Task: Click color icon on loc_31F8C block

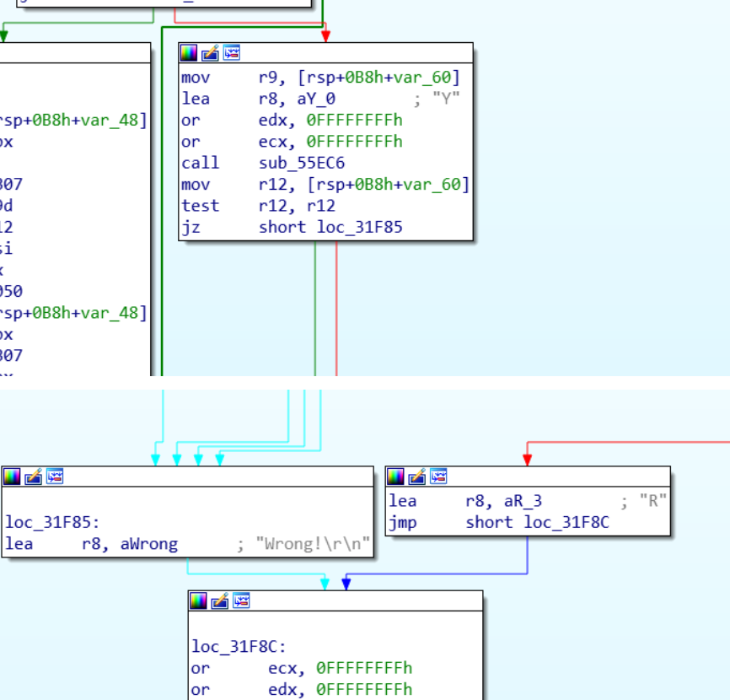Action: tap(198, 600)
